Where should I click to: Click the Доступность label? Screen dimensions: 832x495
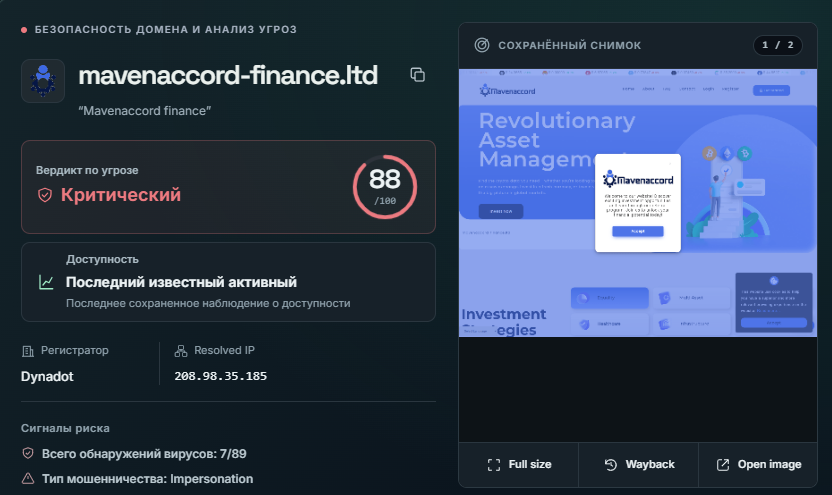click(x=102, y=259)
